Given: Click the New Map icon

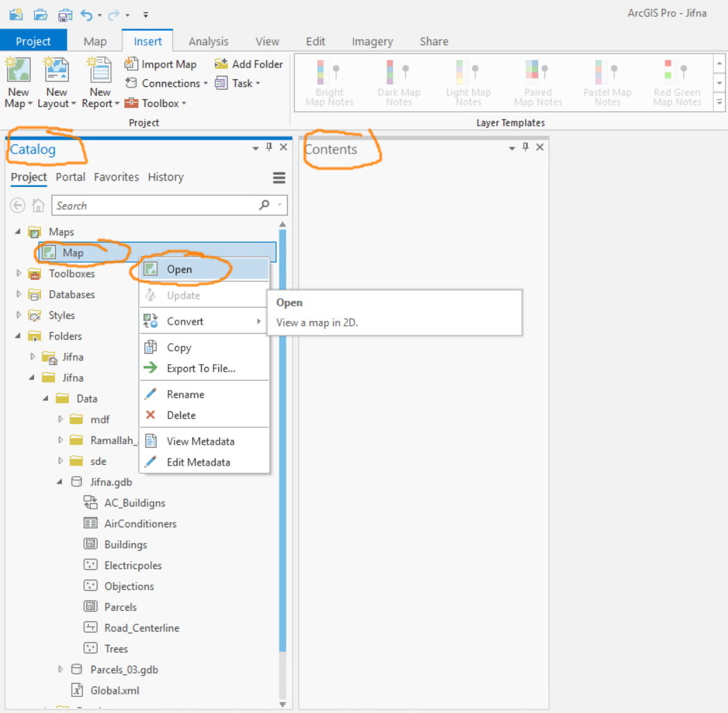Looking at the screenshot, I should coord(19,70).
